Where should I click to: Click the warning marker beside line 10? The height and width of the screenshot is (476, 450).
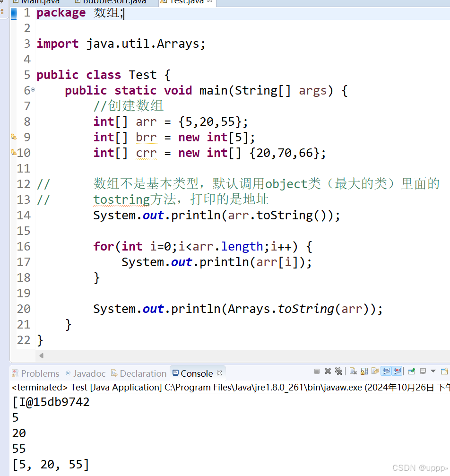(x=14, y=152)
